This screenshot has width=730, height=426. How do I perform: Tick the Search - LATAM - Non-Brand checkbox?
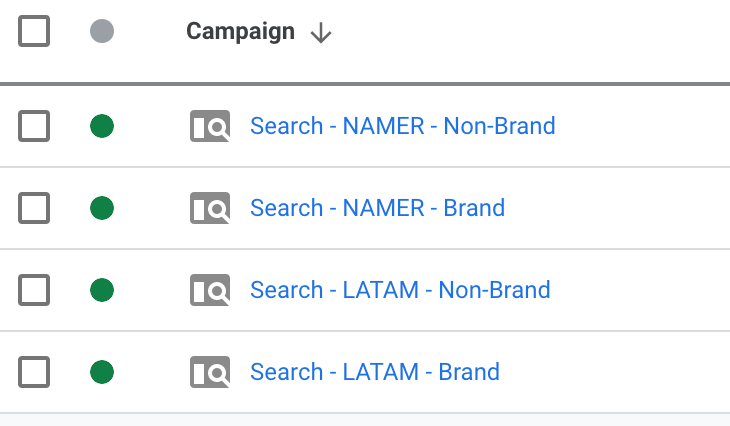point(34,291)
